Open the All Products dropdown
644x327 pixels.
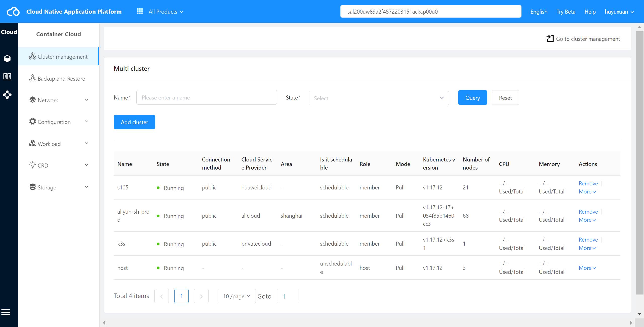(x=166, y=12)
